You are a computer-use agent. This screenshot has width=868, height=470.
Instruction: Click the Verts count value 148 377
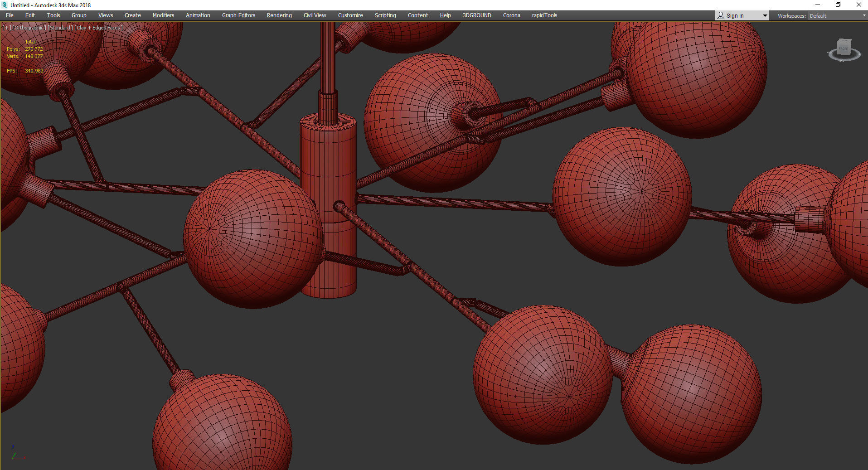point(34,56)
